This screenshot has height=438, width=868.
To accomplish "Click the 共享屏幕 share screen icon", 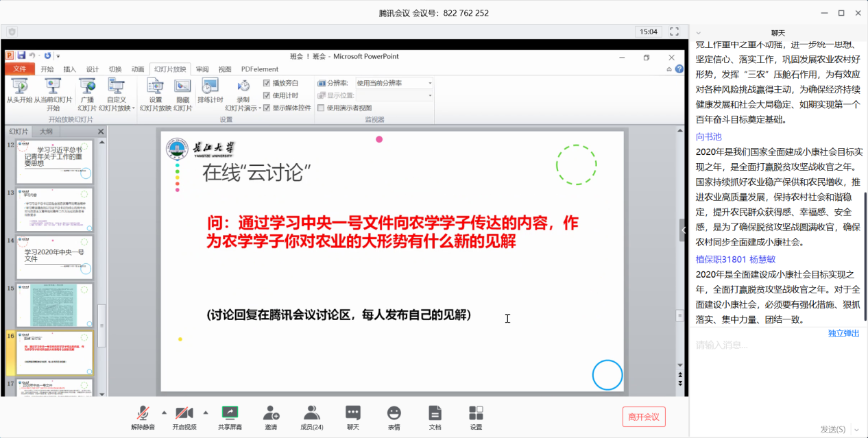I will click(230, 413).
